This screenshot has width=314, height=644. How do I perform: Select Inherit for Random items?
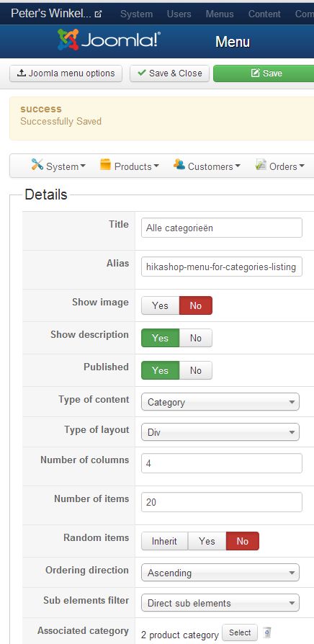pyautogui.click(x=164, y=541)
